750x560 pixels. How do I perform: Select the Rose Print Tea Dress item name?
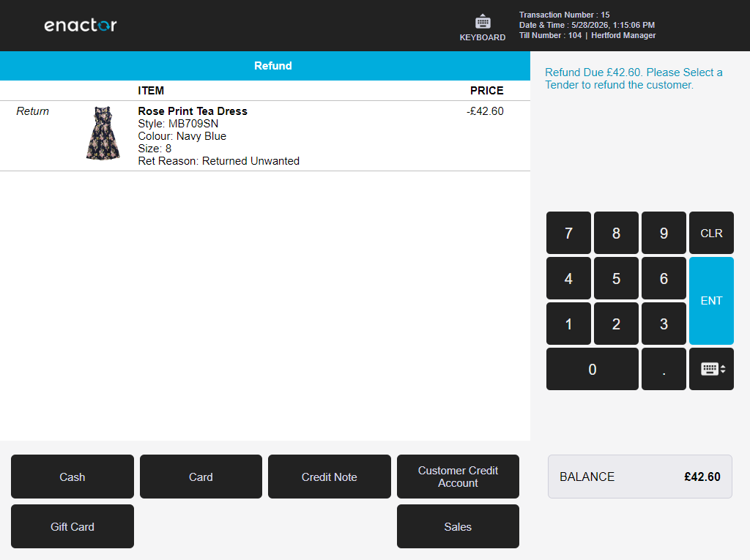pos(193,111)
